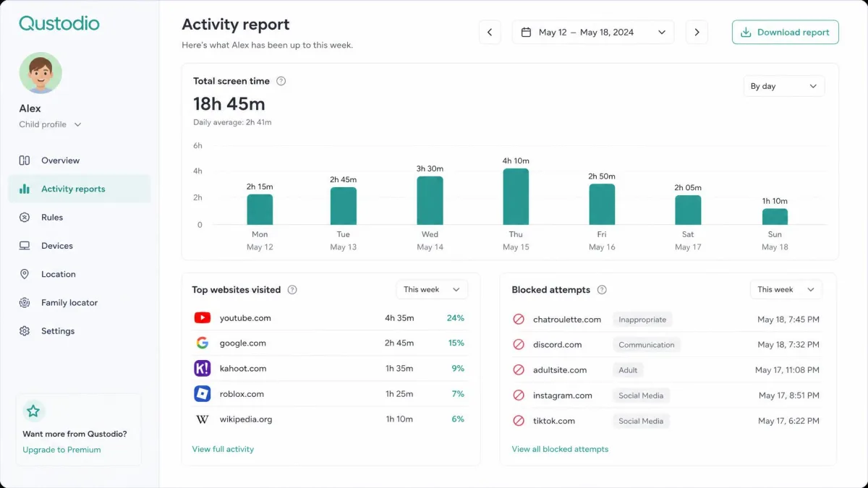Click the Download report button
Screen dimensions: 868x488
tap(786, 32)
